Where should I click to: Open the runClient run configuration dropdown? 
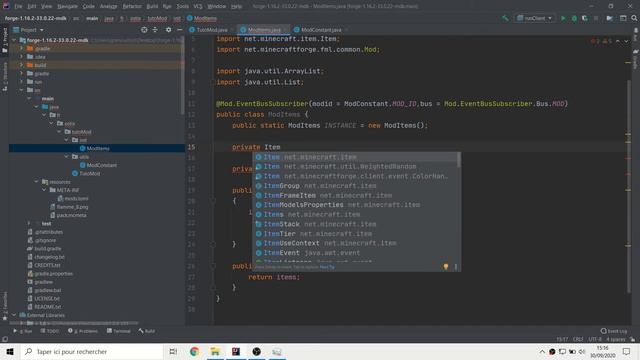click(535, 18)
